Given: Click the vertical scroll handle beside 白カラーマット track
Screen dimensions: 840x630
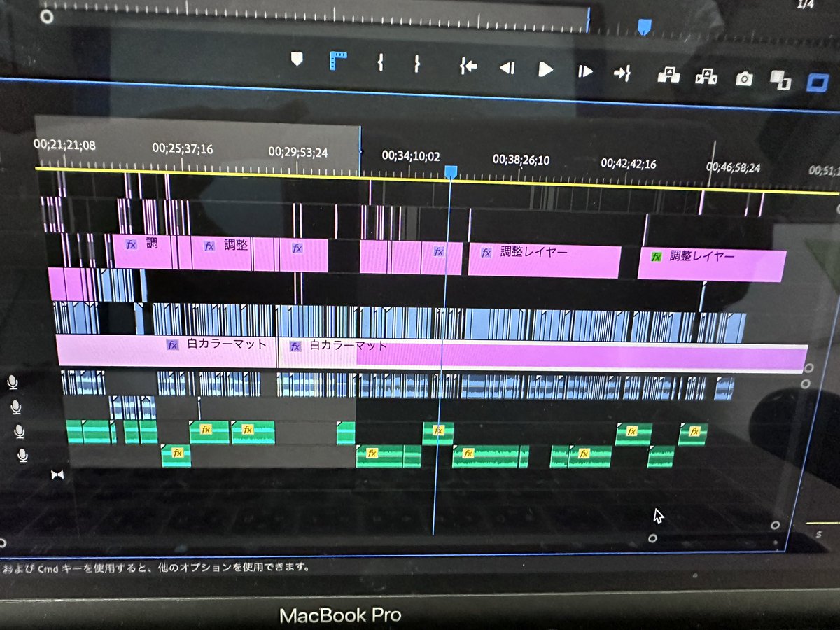Looking at the screenshot, I should tap(808, 368).
